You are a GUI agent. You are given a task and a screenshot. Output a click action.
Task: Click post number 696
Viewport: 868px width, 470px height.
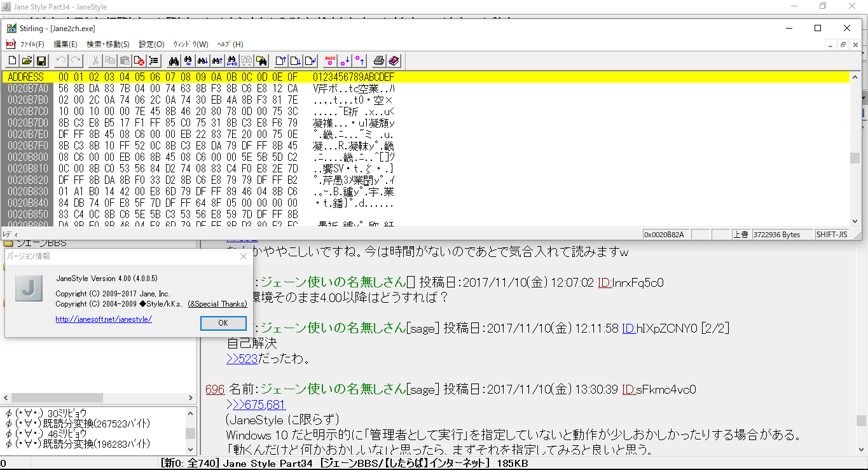point(215,389)
